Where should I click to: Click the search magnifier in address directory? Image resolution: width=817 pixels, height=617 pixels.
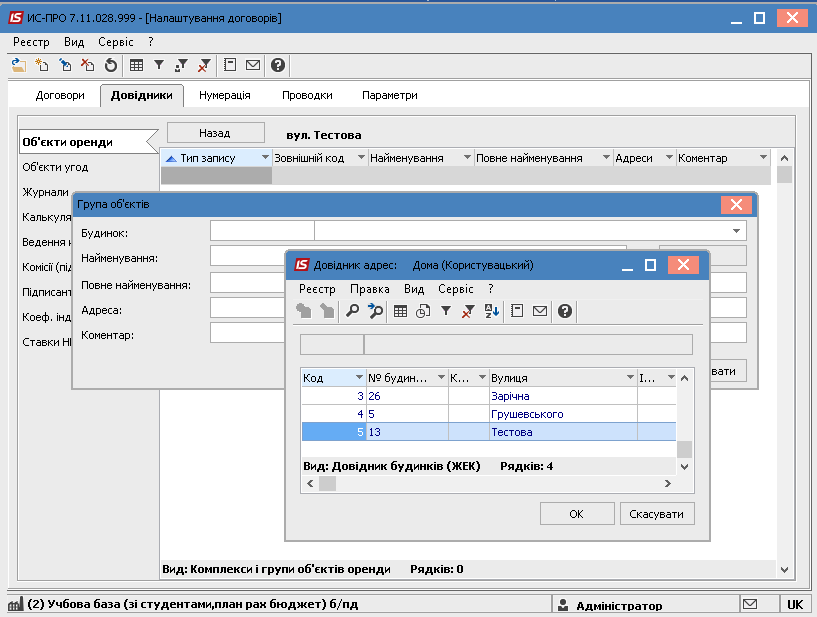(x=353, y=311)
